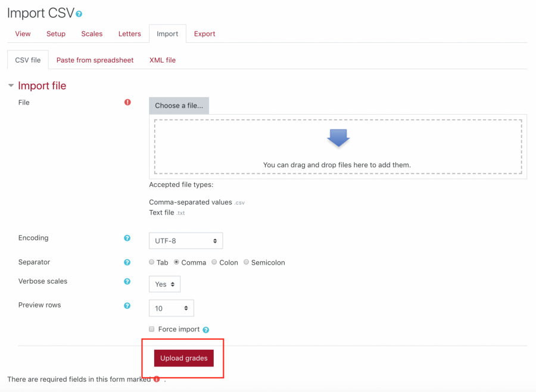
Task: Click the Choose a file button
Action: [x=179, y=105]
